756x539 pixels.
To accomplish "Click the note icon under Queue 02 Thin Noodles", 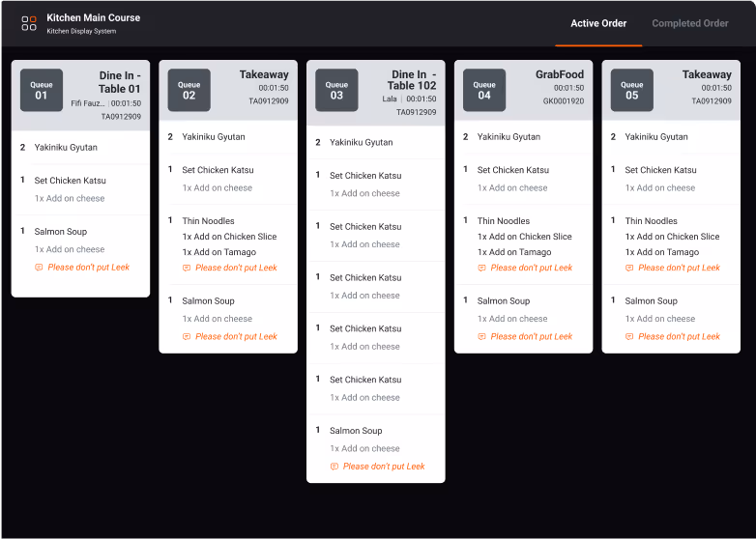I will coord(187,268).
